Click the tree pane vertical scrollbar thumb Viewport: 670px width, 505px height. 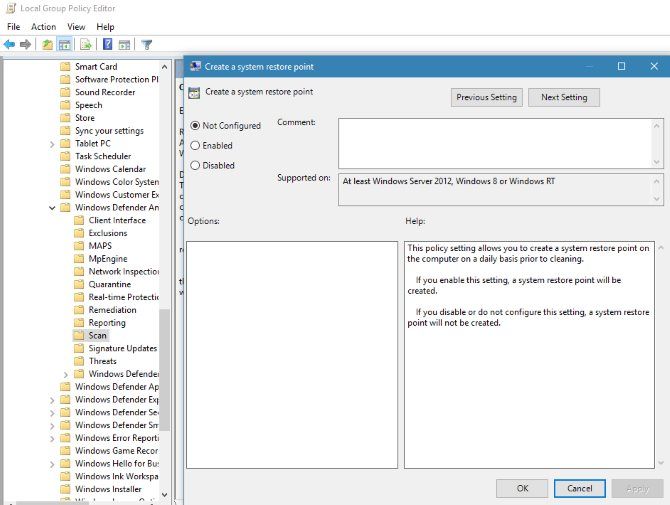point(165,370)
